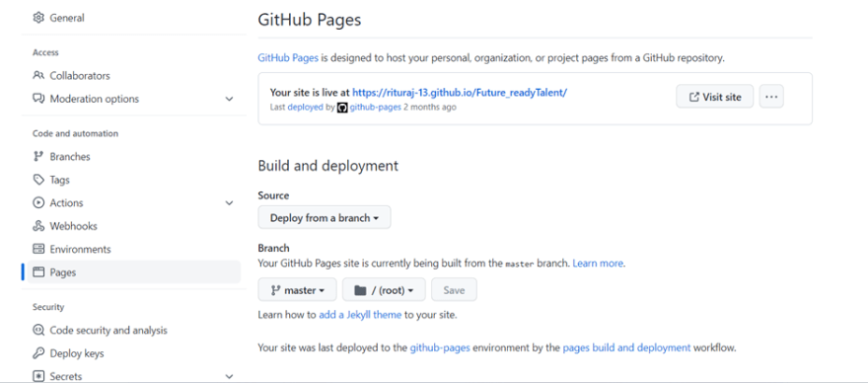868x383 pixels.
Task: Click the Save button
Action: click(454, 290)
